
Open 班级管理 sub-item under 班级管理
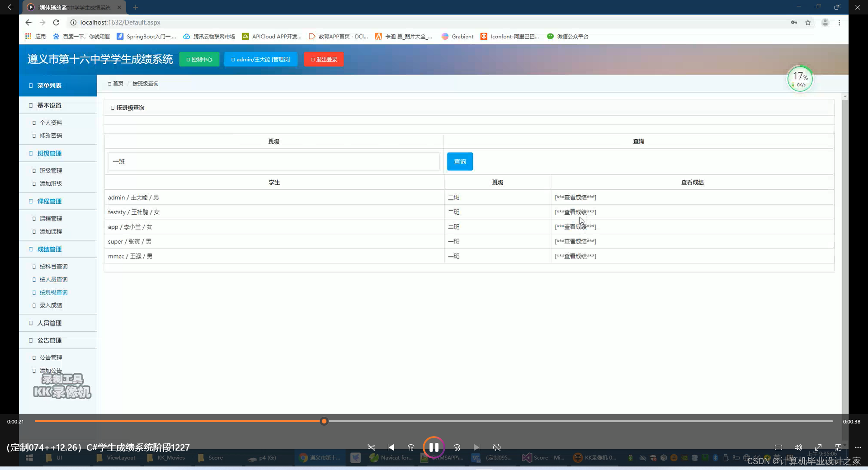tap(51, 170)
